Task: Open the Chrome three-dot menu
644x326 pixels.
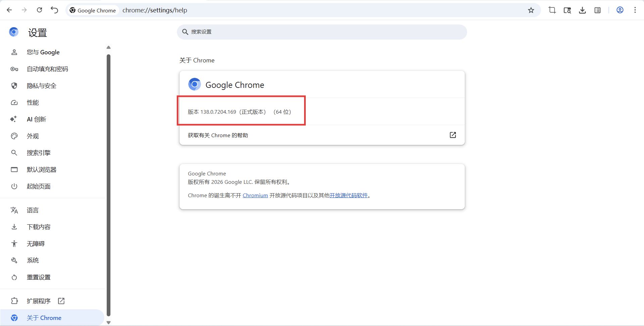Action: pyautogui.click(x=635, y=10)
